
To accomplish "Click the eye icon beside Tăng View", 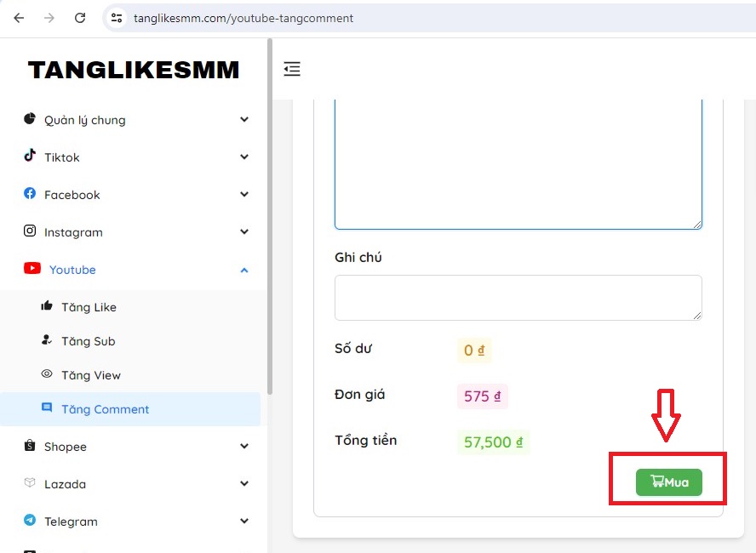I will tap(47, 373).
